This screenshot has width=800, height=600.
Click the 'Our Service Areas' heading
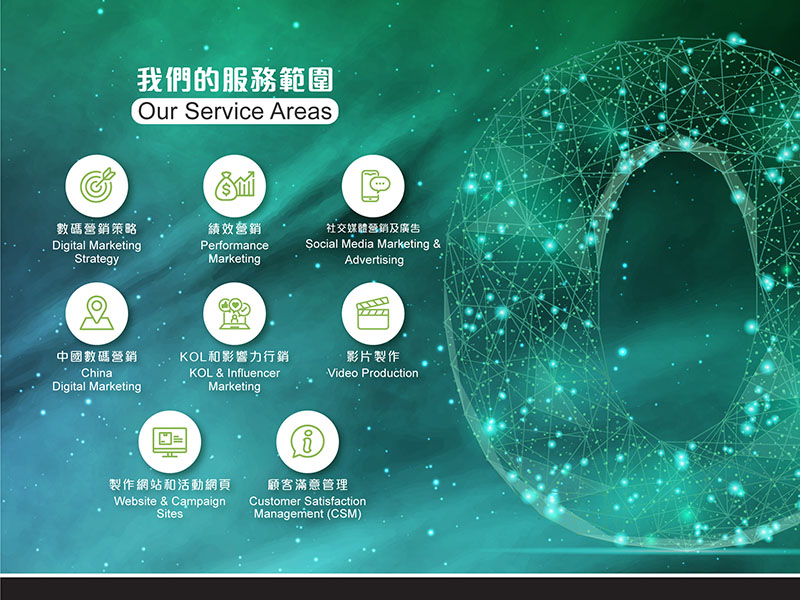pyautogui.click(x=235, y=111)
